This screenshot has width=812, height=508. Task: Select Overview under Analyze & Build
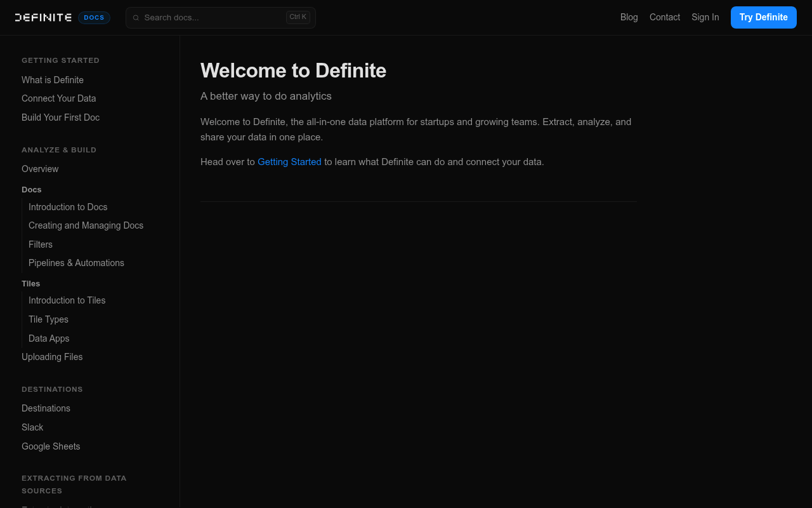pos(40,169)
